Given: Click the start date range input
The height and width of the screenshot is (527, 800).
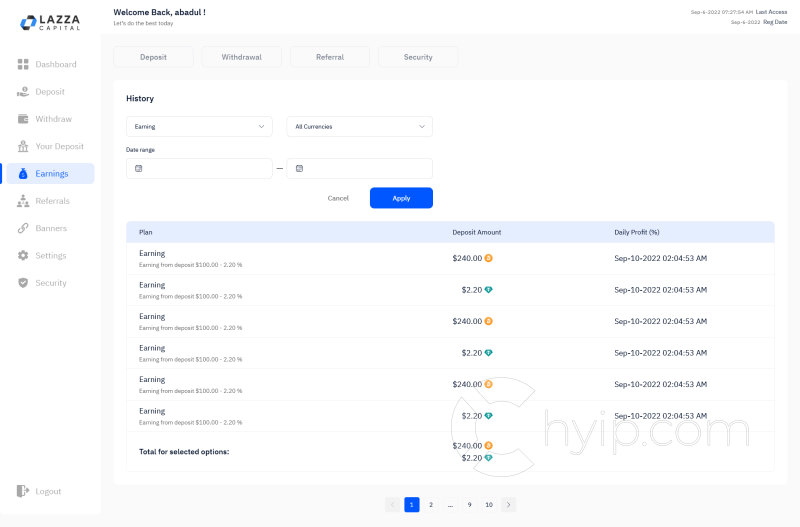Looking at the screenshot, I should pyautogui.click(x=199, y=168).
